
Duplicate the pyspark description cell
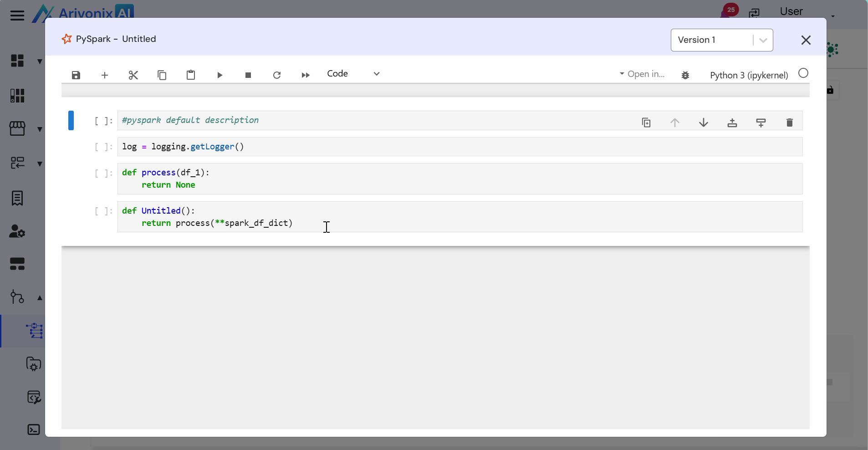point(646,123)
